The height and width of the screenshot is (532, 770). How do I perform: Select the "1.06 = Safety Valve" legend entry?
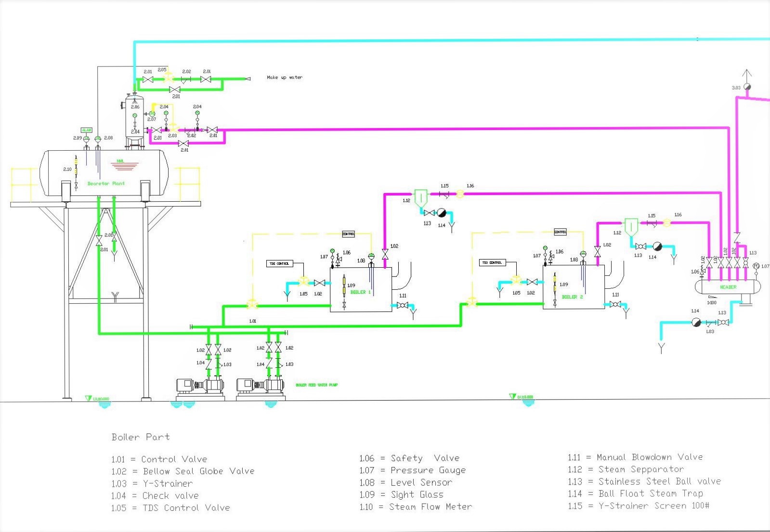coord(409,458)
